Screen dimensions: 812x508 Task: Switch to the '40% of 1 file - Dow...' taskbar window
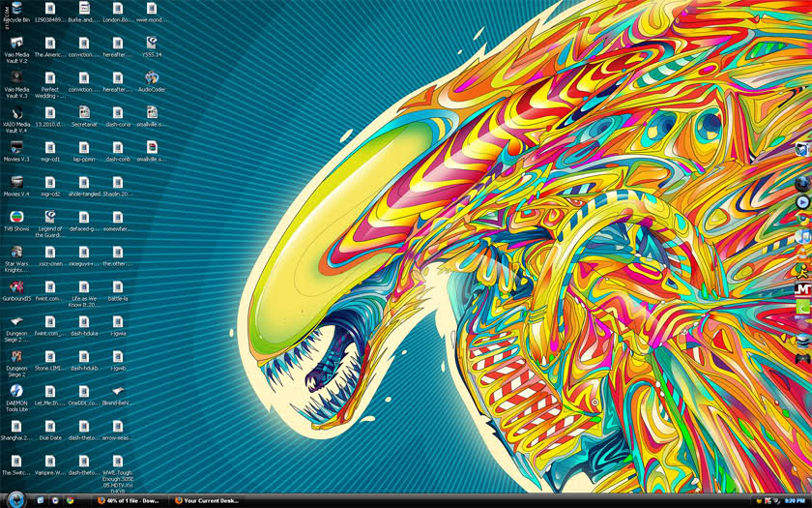click(130, 501)
